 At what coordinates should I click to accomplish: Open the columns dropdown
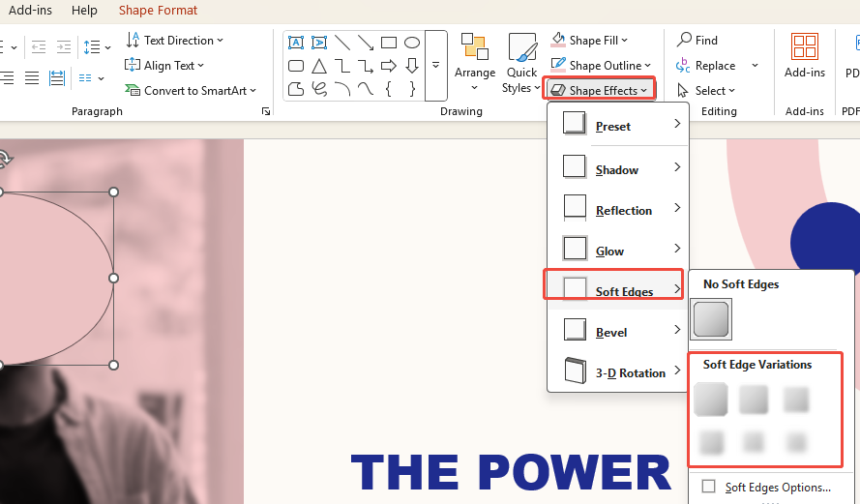(x=91, y=78)
